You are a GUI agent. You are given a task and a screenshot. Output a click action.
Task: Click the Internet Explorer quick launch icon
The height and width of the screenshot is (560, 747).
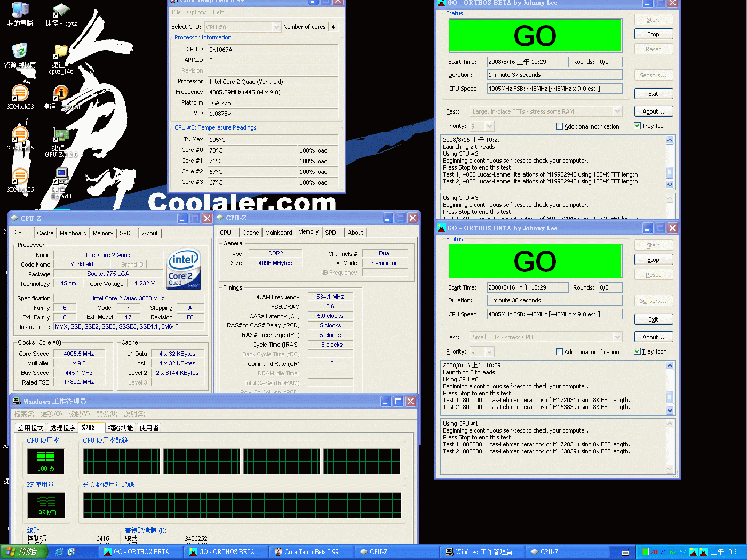59,552
